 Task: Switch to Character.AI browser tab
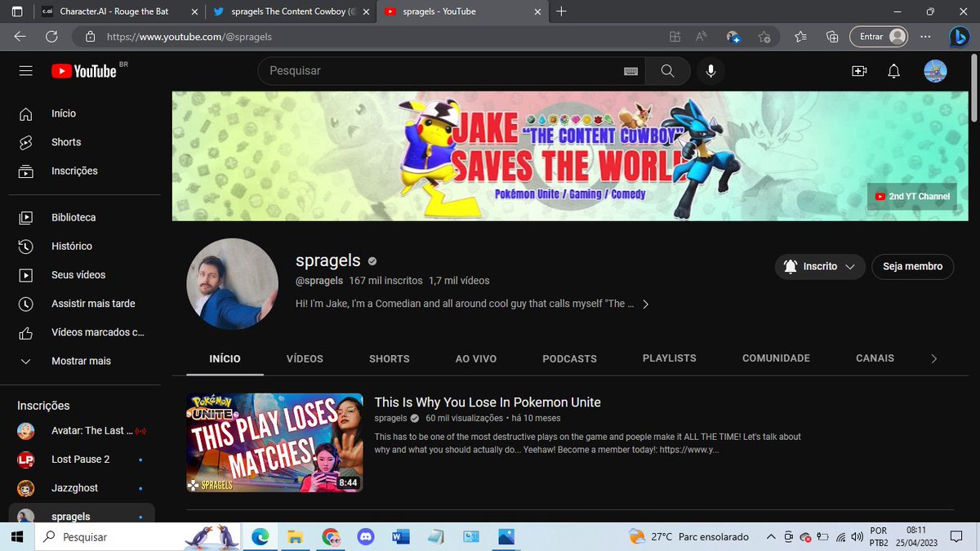[x=118, y=11]
